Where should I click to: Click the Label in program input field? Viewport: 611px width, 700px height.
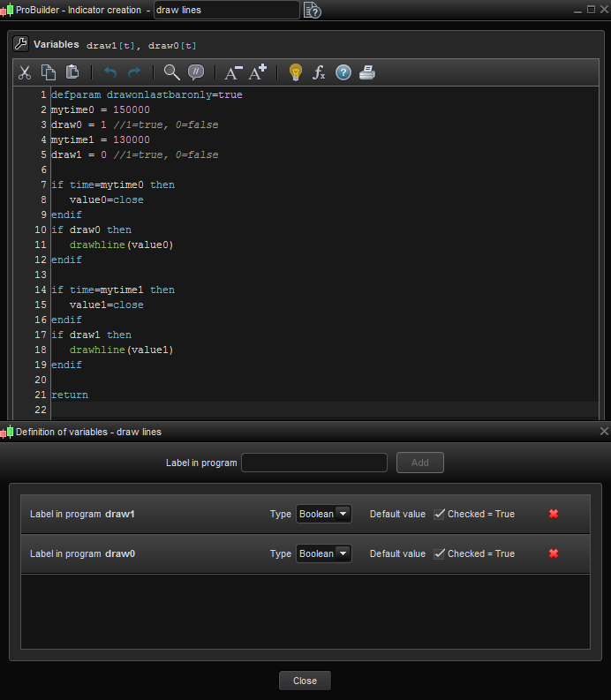pyautogui.click(x=313, y=463)
